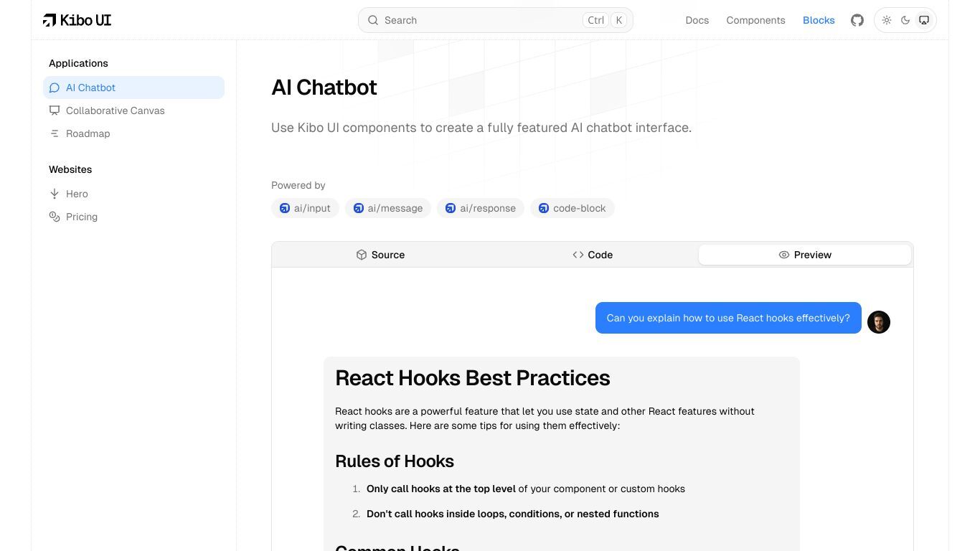The image size is (980, 551).
Task: Click the Rules of Hooks heading
Action: click(395, 461)
